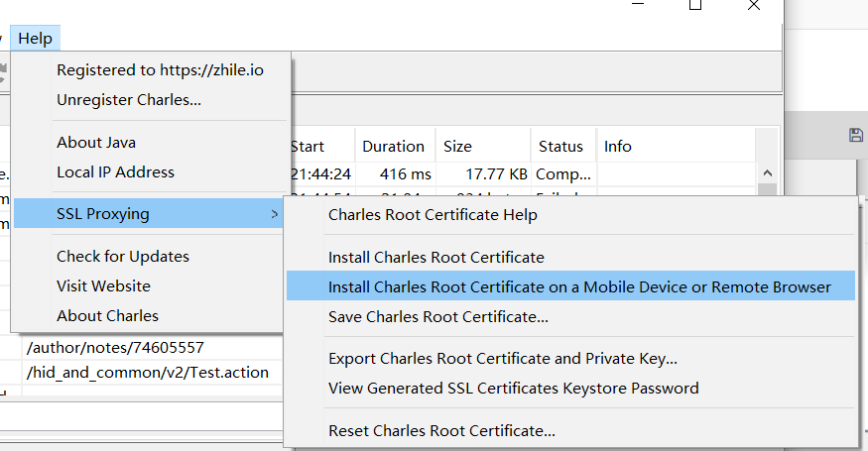Select the 17.77 KB size cell
This screenshot has height=451, width=868.
tap(497, 174)
